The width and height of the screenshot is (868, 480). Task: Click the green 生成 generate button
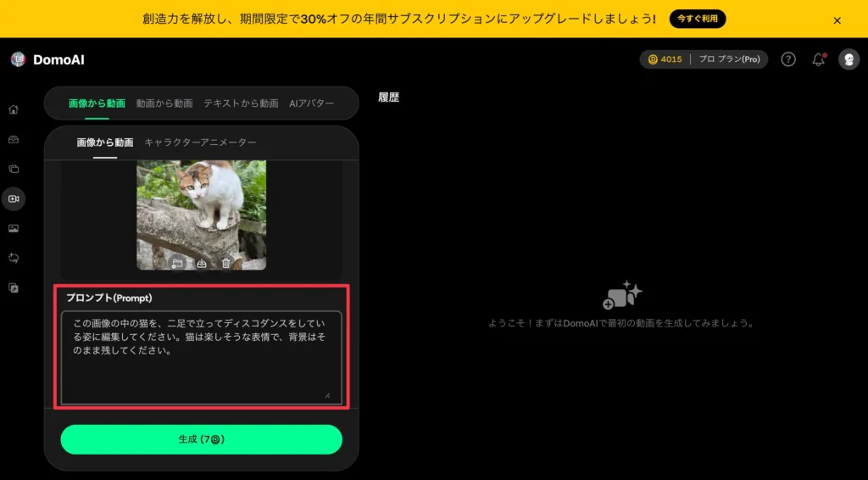(202, 439)
